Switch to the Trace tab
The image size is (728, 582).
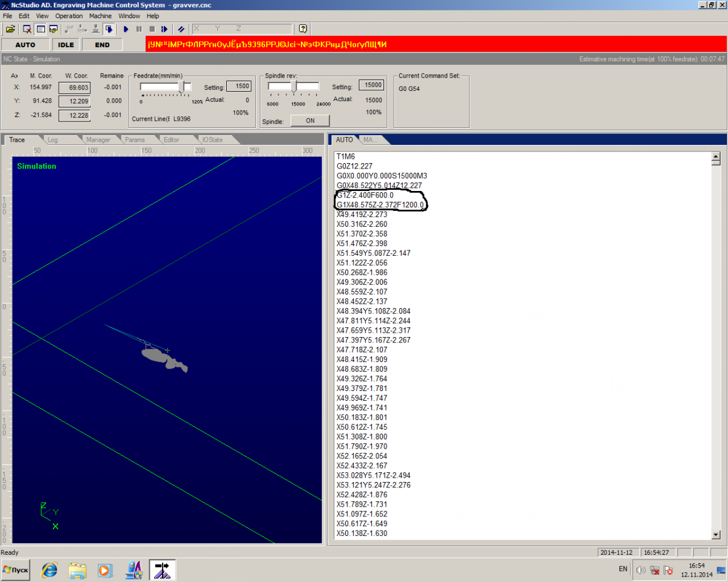17,139
